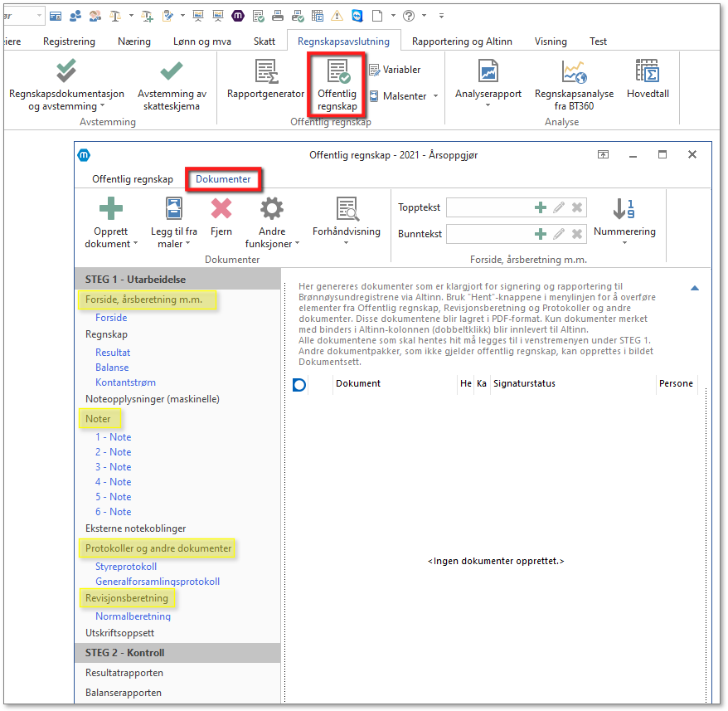Delete the Bunntekst with the X icon

coord(577,234)
